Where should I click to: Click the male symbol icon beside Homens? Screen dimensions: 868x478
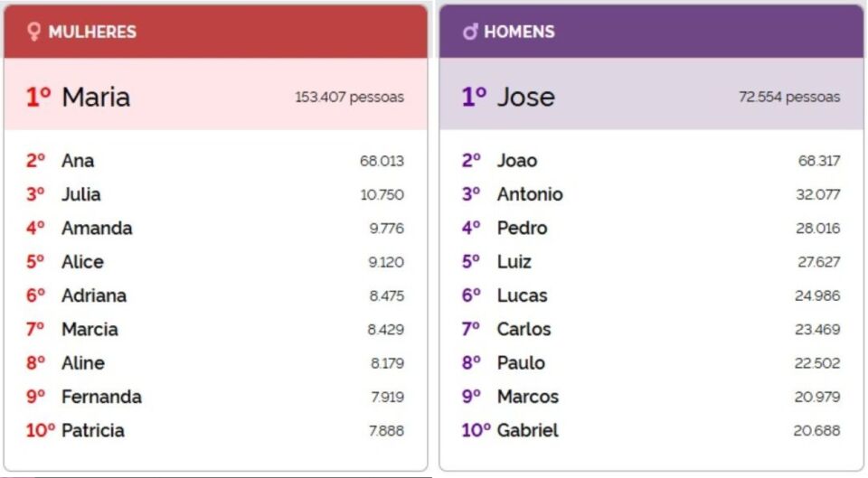point(470,32)
